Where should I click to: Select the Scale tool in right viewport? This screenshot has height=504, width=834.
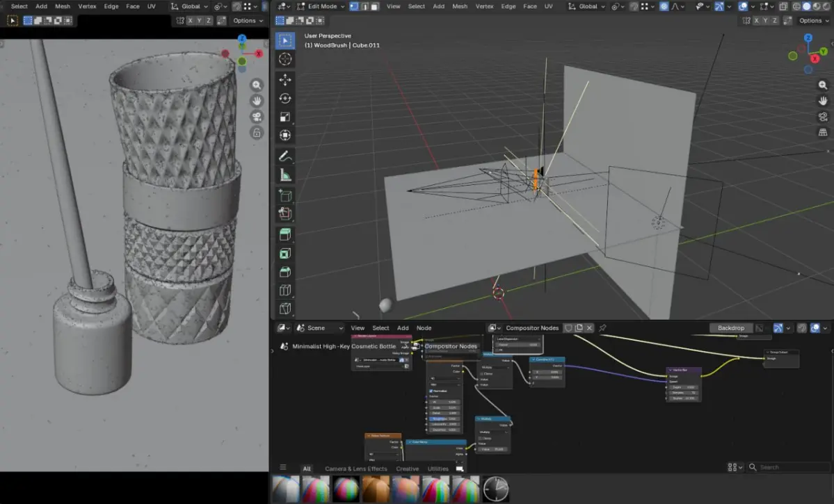(x=285, y=117)
